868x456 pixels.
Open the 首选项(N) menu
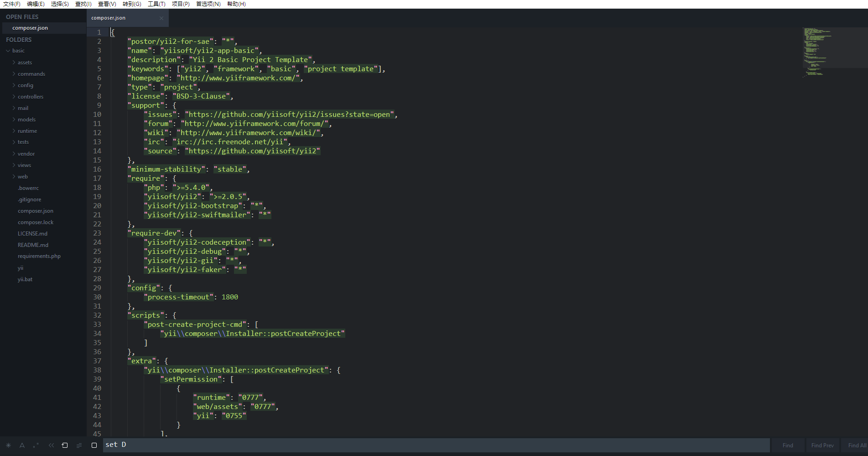[208, 4]
